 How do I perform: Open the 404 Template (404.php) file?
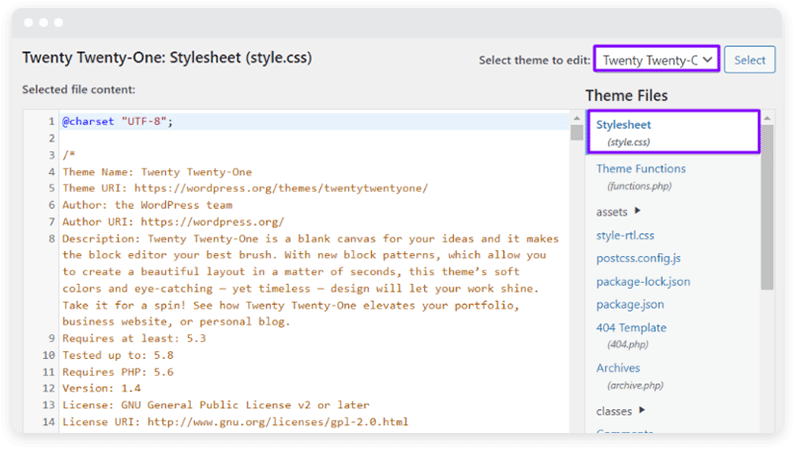[631, 335]
